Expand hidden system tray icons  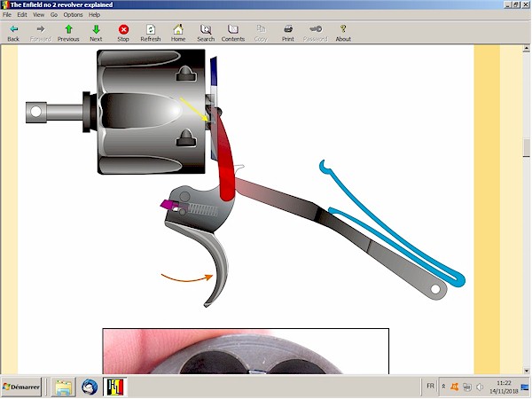(443, 387)
